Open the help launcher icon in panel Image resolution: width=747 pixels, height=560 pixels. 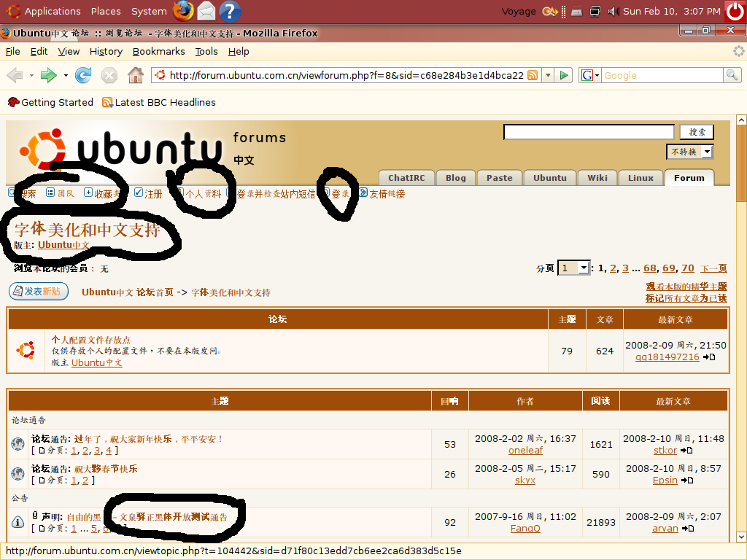tap(230, 11)
